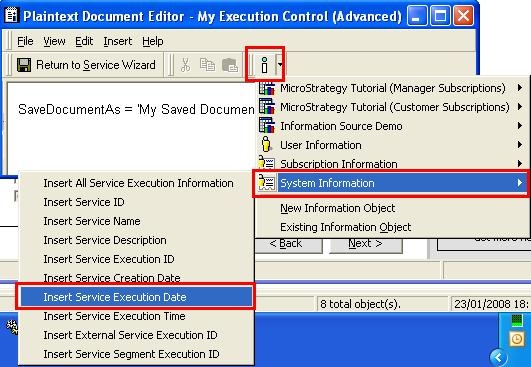Click the green system tray icon
The width and height of the screenshot is (531, 367).
(x=517, y=320)
